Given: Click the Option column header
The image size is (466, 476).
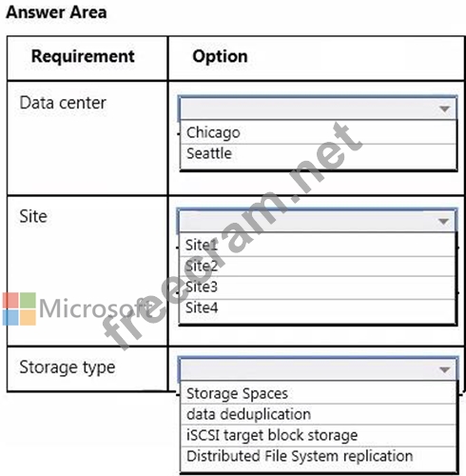Looking at the screenshot, I should tap(220, 56).
